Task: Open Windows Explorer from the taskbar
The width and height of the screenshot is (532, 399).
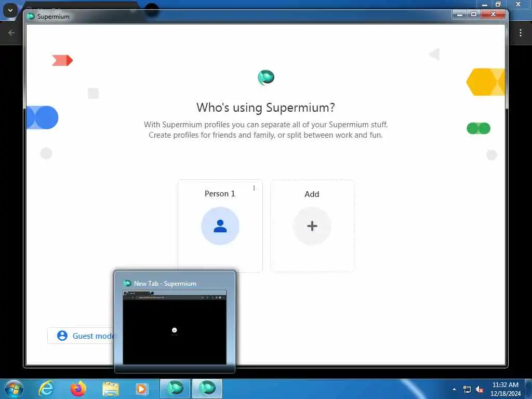Action: click(111, 389)
